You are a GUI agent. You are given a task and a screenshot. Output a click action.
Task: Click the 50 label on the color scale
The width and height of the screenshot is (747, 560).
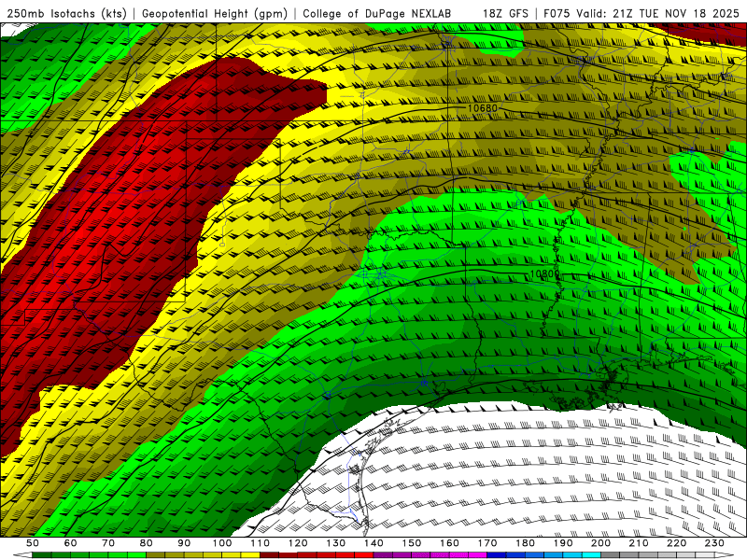click(x=33, y=543)
